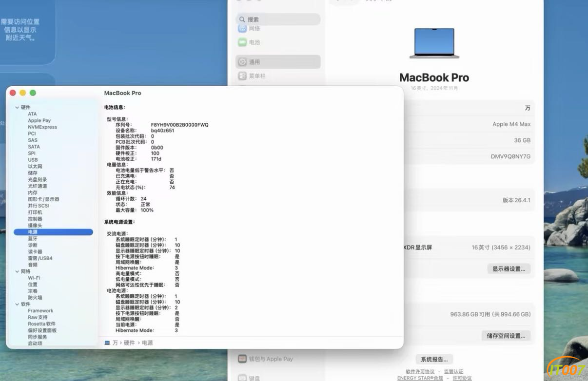Select 蓝牙 in the hardware list
The height and width of the screenshot is (381, 588).
point(33,239)
